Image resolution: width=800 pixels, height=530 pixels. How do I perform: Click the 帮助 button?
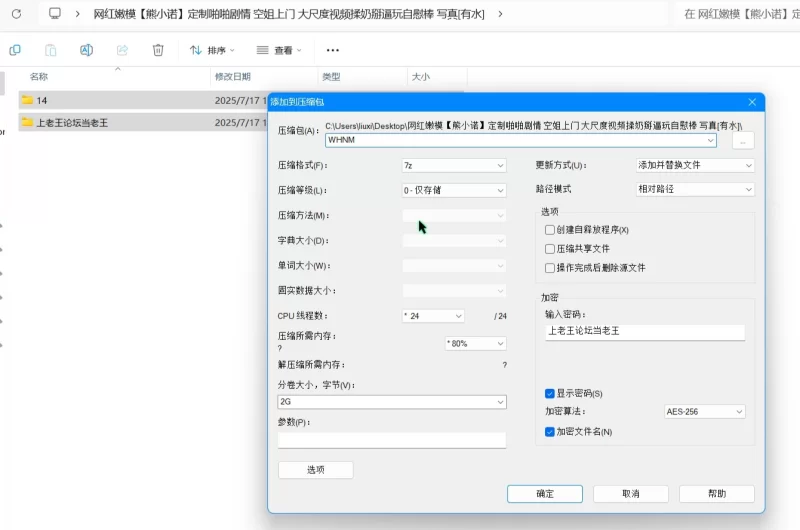tap(717, 494)
